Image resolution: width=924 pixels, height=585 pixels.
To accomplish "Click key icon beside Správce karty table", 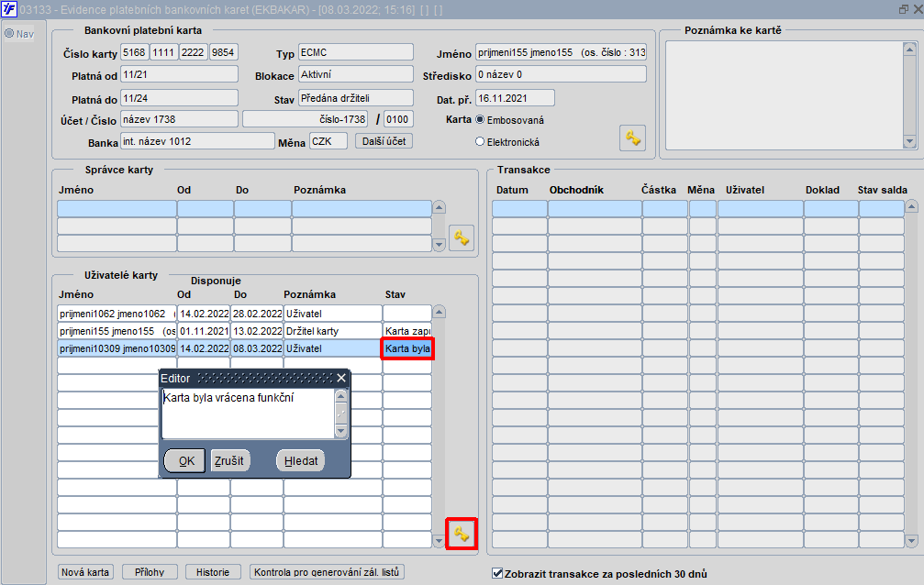I will (462, 238).
